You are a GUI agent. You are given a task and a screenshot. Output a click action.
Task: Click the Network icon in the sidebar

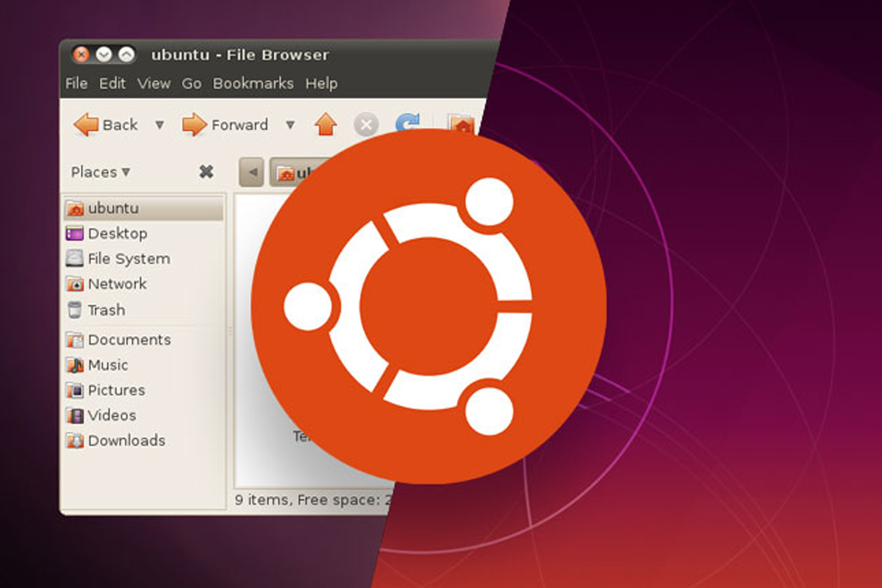tap(74, 284)
